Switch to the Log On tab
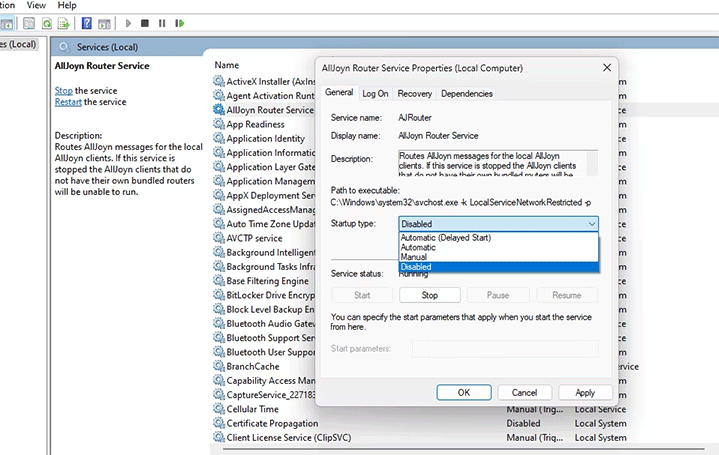Image resolution: width=719 pixels, height=455 pixels. pos(375,94)
